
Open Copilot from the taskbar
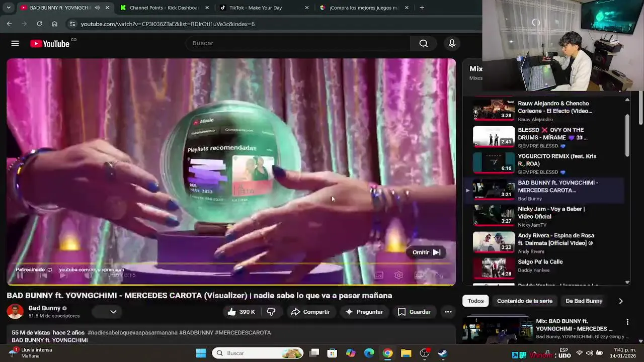[x=351, y=353]
